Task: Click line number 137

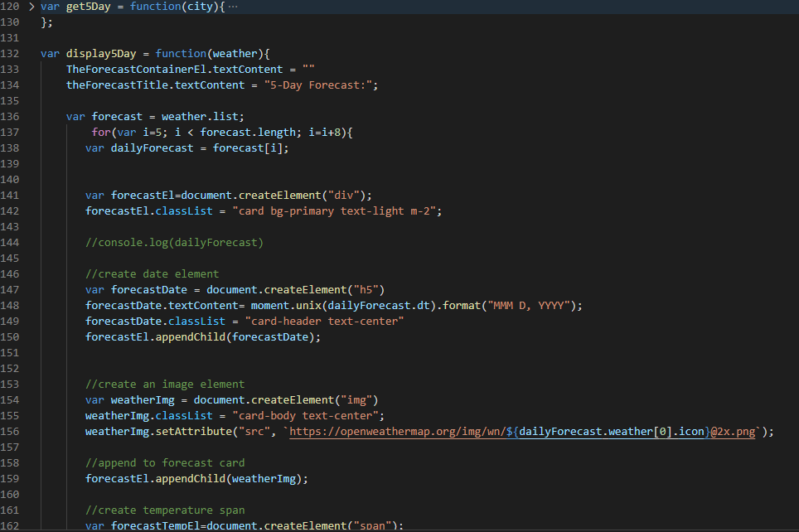Action: point(10,133)
